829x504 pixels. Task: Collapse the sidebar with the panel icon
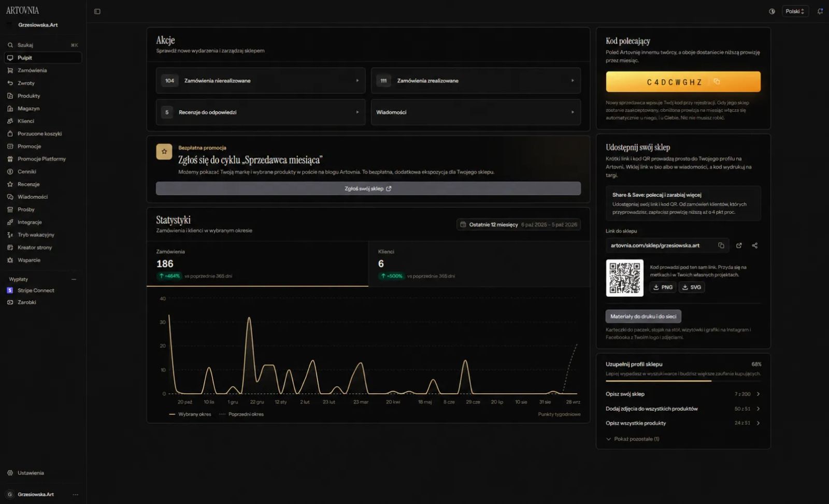click(97, 11)
